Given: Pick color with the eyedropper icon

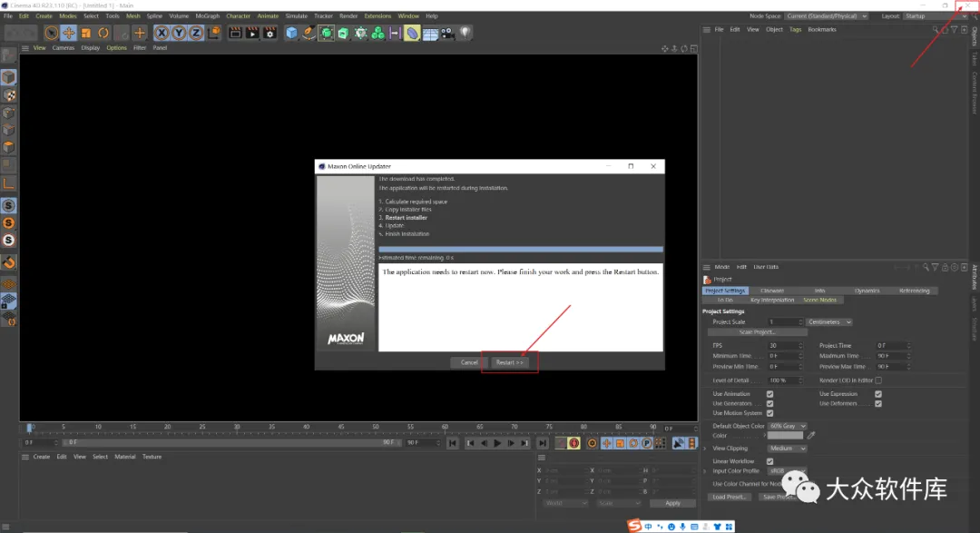Looking at the screenshot, I should tap(811, 436).
